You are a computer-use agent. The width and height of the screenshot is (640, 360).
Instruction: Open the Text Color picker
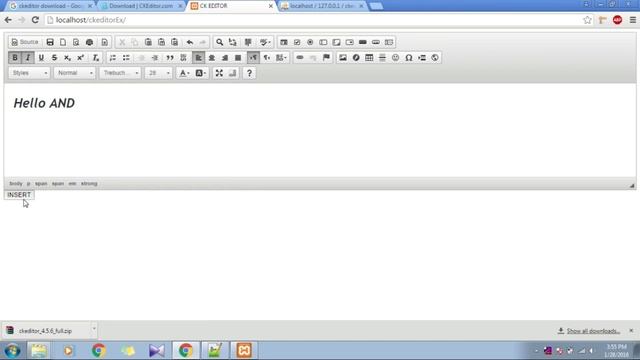point(184,73)
